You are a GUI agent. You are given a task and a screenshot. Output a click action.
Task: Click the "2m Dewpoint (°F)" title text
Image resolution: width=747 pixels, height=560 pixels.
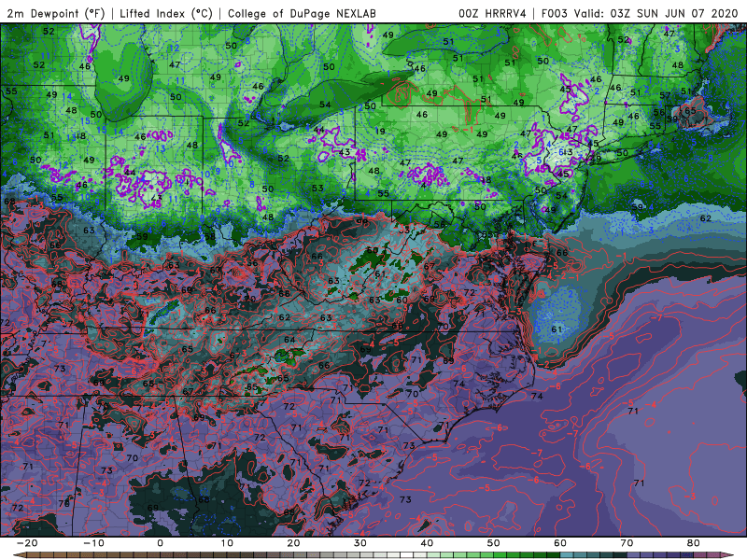pos(56,13)
